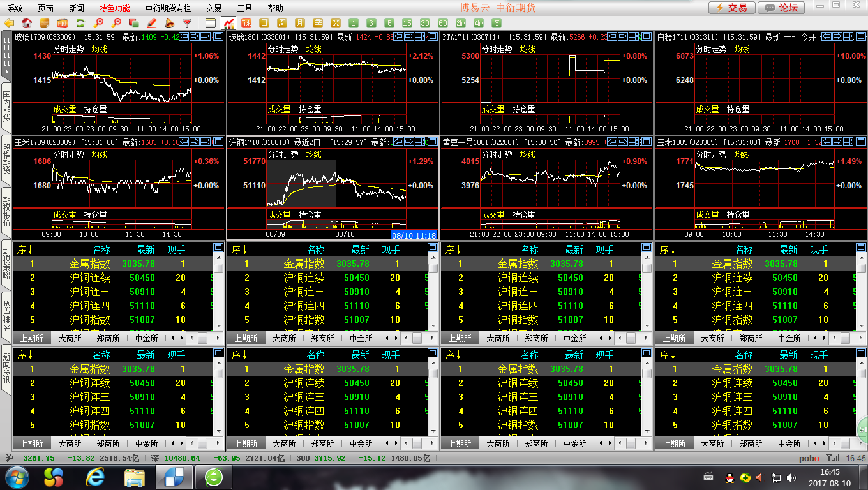Select the 2hr chart period button

tap(461, 23)
